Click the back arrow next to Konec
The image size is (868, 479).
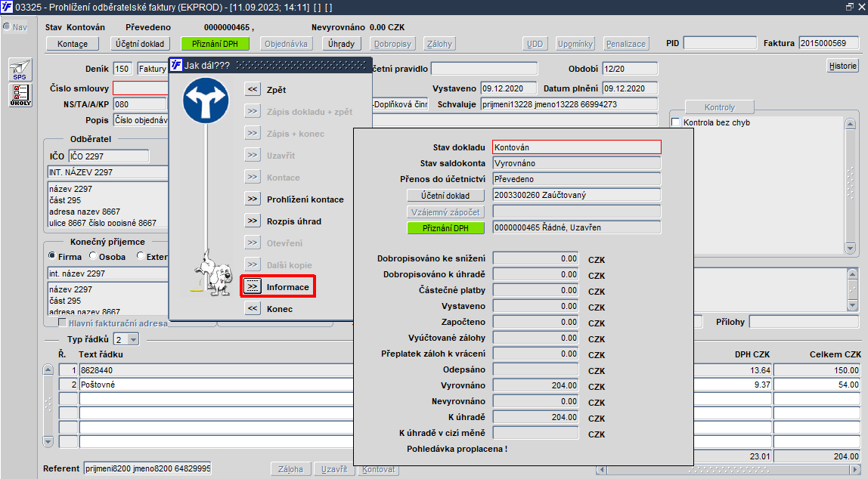click(253, 309)
